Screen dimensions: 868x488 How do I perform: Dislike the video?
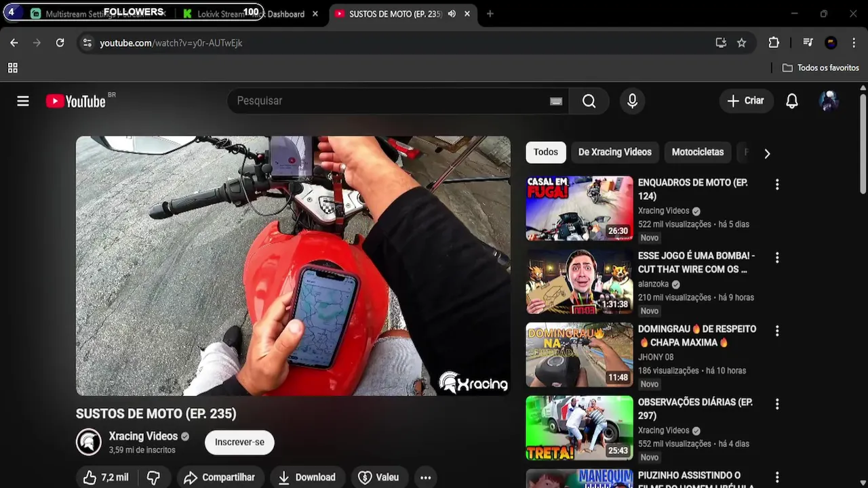click(154, 477)
